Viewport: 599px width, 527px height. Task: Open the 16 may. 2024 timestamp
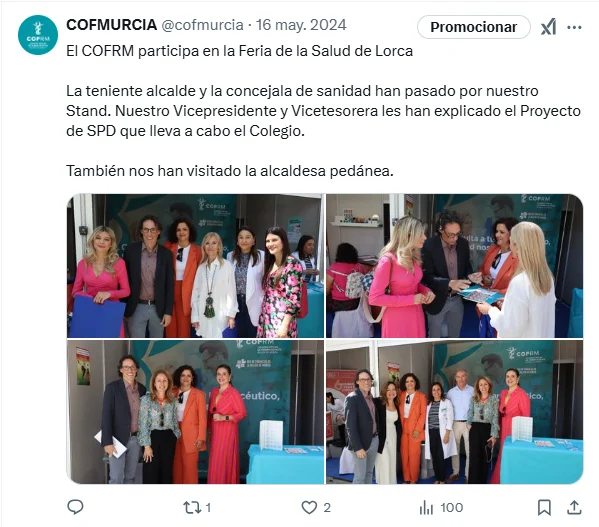pyautogui.click(x=301, y=25)
